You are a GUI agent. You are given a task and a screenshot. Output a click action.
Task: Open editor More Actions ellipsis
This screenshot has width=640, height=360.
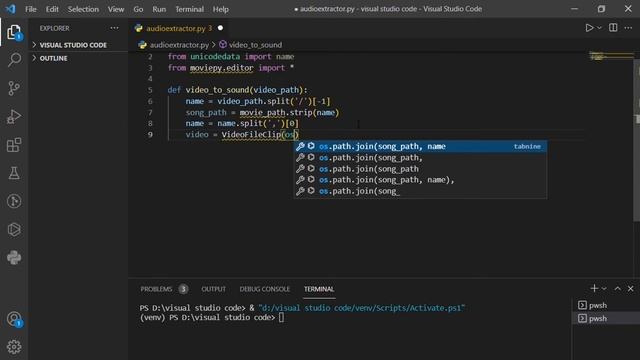click(x=628, y=28)
